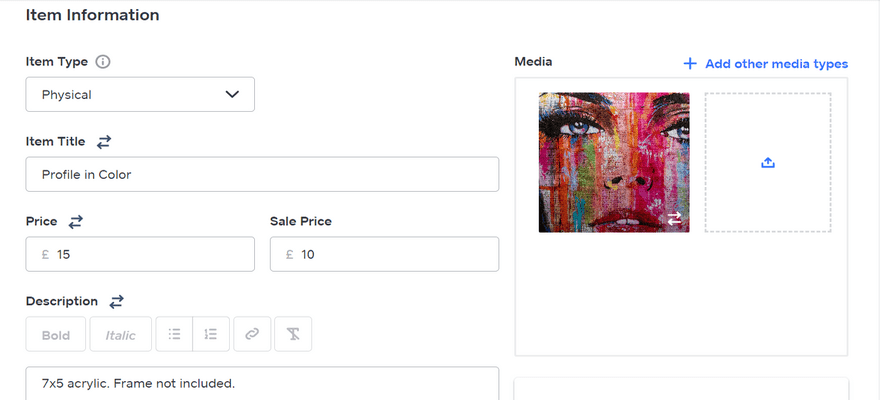The width and height of the screenshot is (880, 400).
Task: Click the insert link icon in description toolbar
Action: 252,335
